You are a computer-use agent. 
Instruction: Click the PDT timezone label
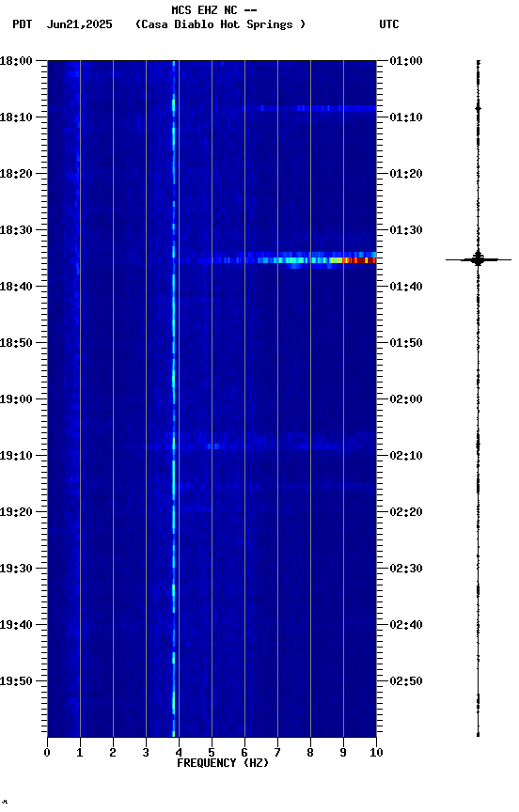pos(23,24)
